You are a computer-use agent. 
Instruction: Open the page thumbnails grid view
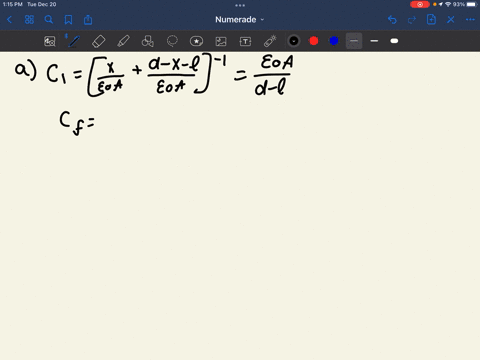point(29,20)
